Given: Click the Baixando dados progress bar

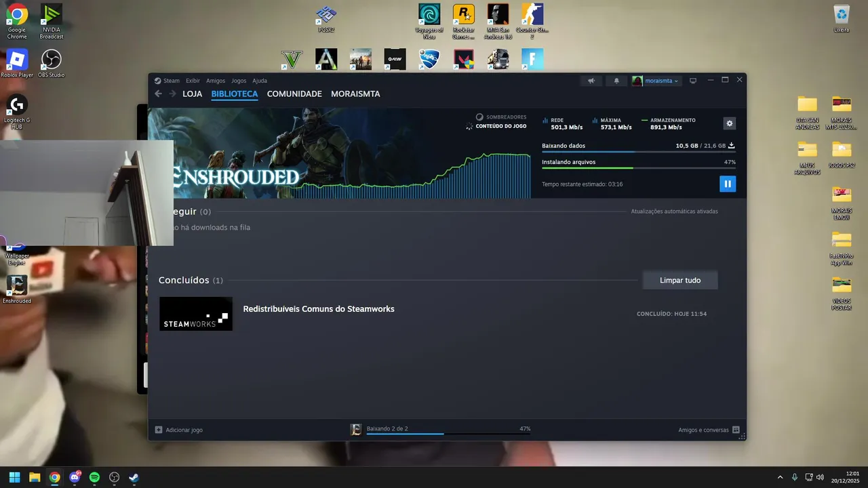Looking at the screenshot, I should 638,152.
